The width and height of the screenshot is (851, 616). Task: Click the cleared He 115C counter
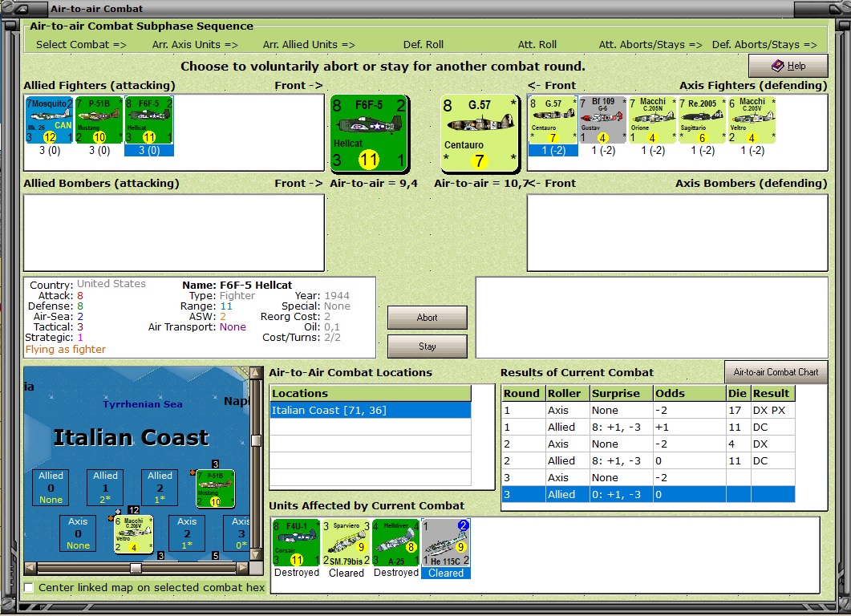pos(446,543)
